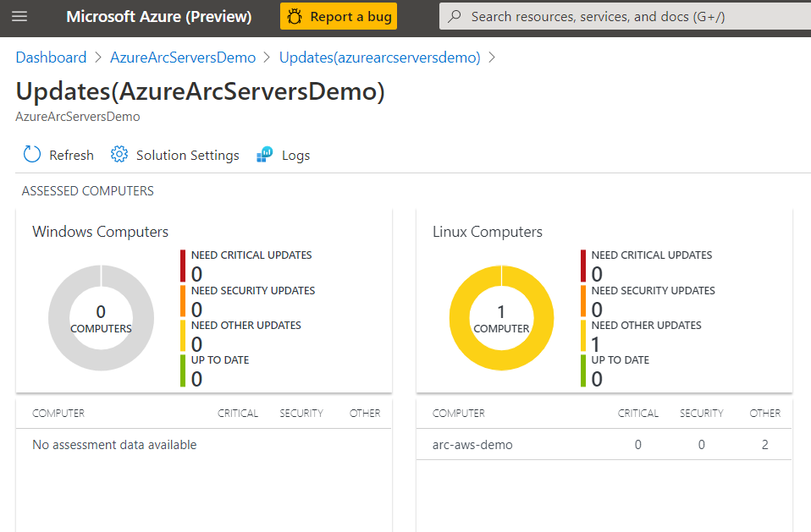Click the bug icon in Report a bug
Viewport: 811px width, 532px height.
click(295, 17)
